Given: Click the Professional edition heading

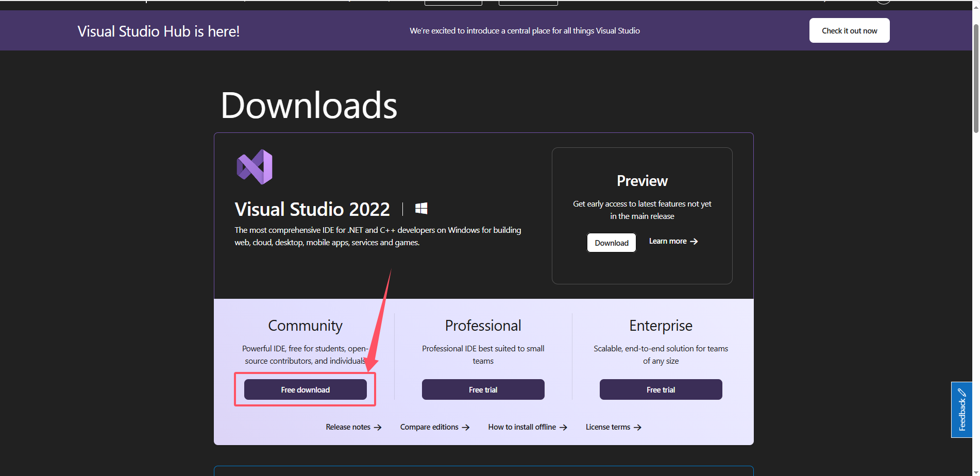Looking at the screenshot, I should point(483,326).
